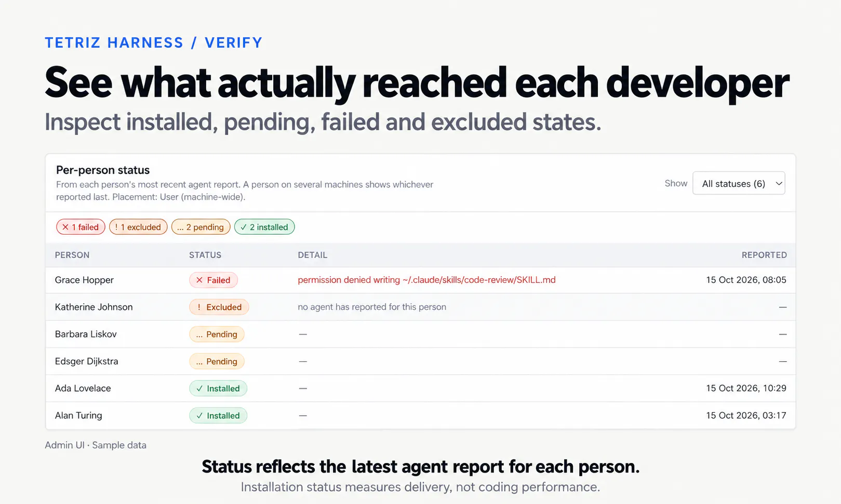Click the timestamp 15 Oct 2026, 03:17
Screen dimensions: 841x504
[x=746, y=415]
